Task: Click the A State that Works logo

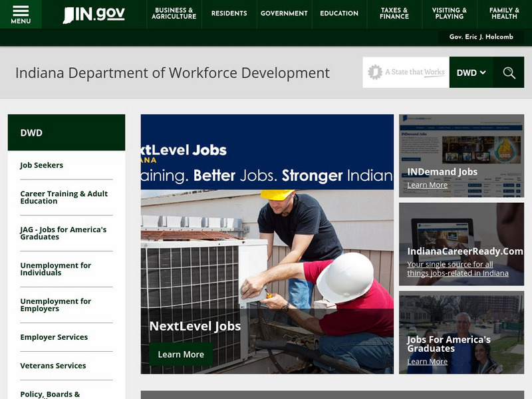Action: 406,72
